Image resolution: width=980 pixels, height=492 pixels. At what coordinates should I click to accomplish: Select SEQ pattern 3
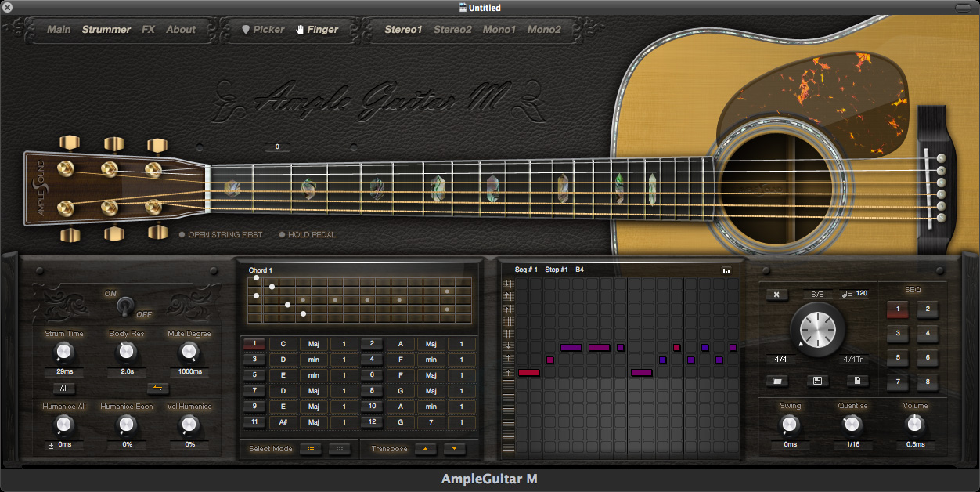click(x=898, y=334)
